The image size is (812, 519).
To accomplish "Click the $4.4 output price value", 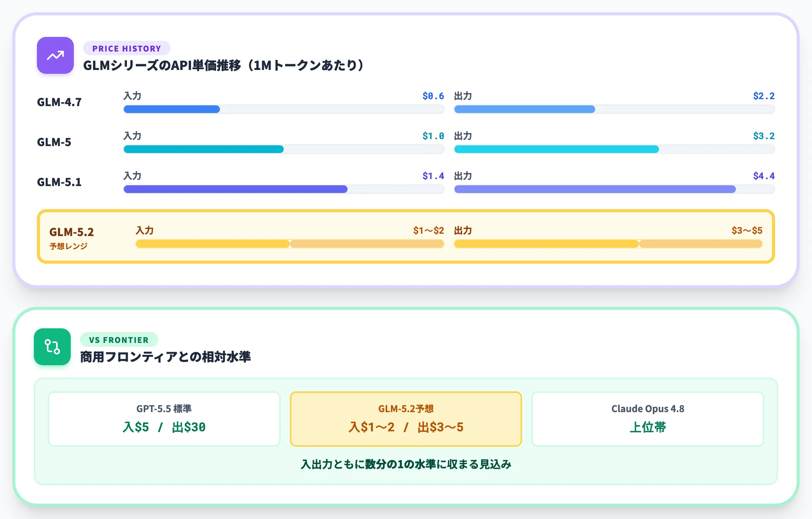I will (x=764, y=176).
